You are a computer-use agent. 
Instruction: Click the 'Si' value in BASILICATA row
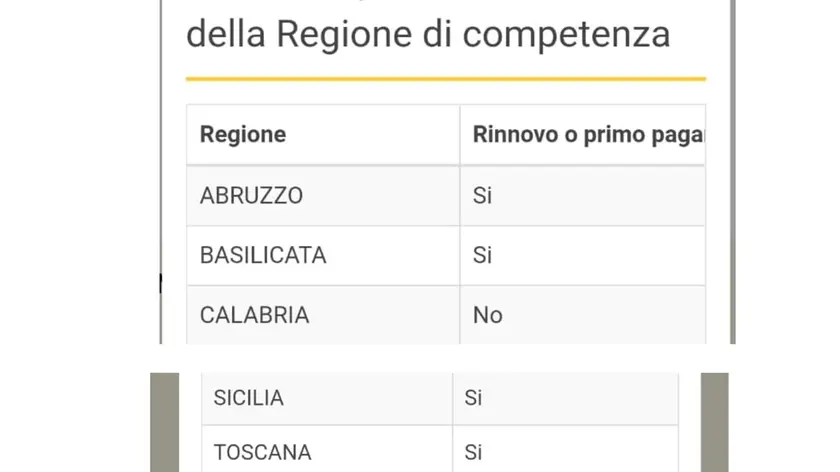[482, 256]
